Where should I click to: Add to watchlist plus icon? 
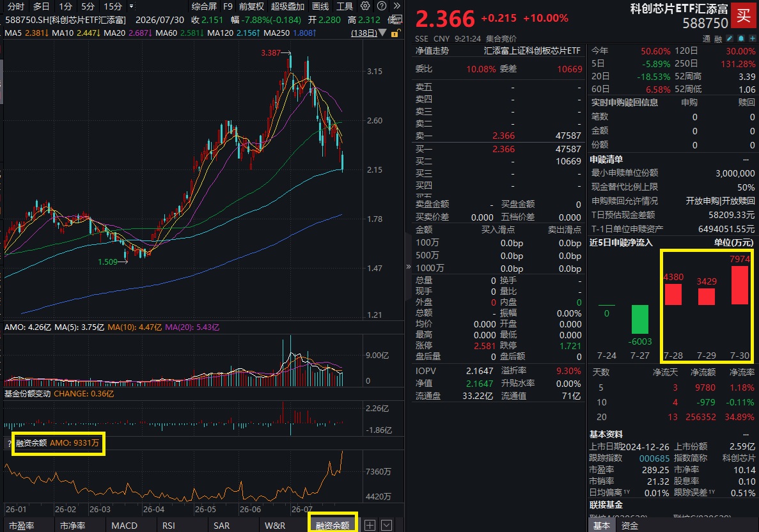click(752, 38)
